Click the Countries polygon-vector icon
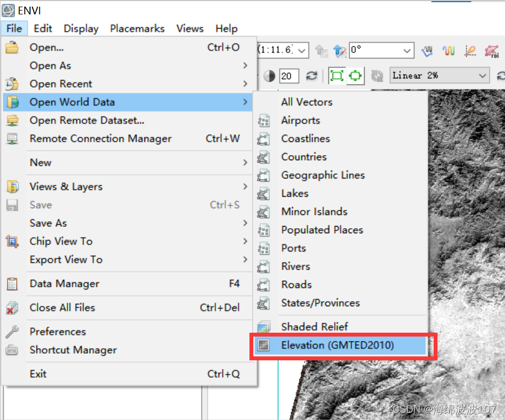 coord(263,157)
